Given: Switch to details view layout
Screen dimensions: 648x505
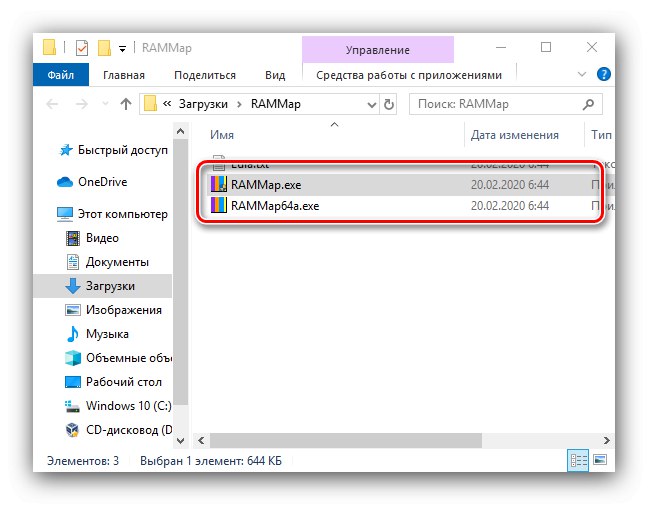Looking at the screenshot, I should [578, 460].
